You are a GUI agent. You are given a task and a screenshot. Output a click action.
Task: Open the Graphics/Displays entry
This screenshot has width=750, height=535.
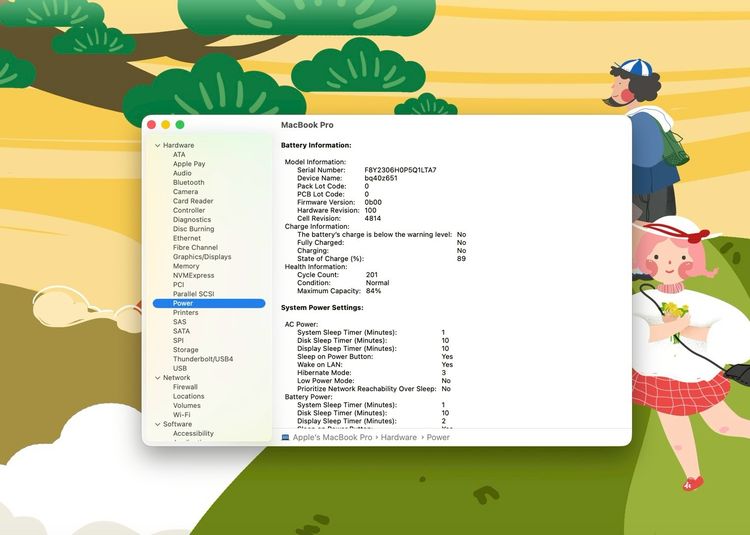click(201, 257)
